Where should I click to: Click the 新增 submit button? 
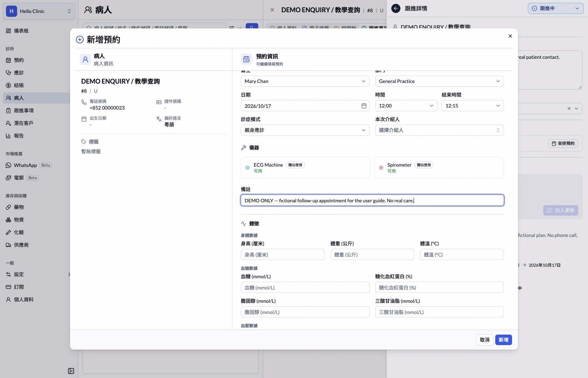pyautogui.click(x=503, y=340)
